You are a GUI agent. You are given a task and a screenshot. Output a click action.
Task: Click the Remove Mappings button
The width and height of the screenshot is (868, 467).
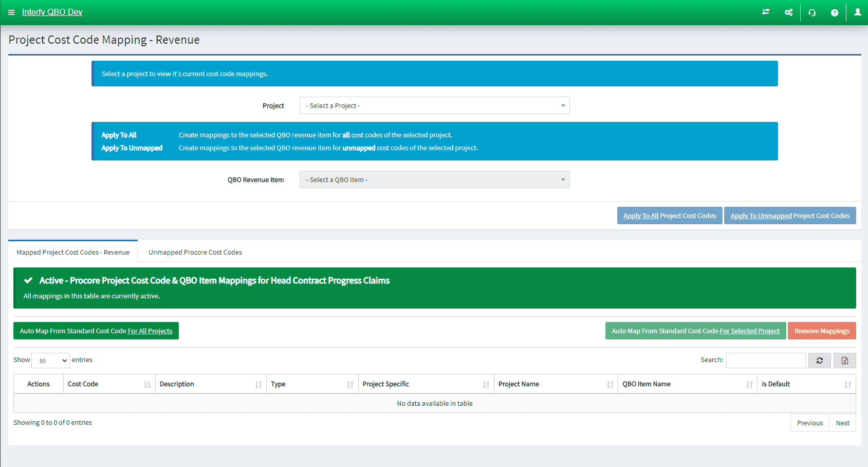coord(822,331)
